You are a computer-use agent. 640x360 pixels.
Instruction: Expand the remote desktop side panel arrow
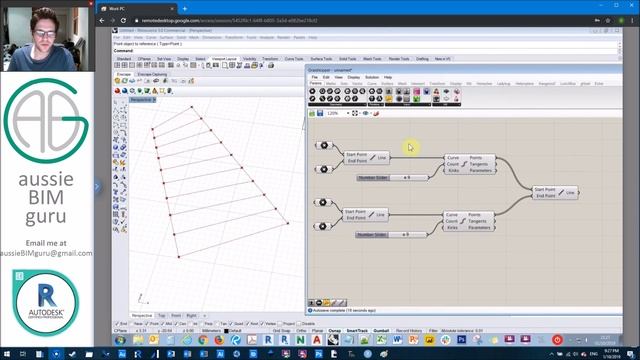97,187
